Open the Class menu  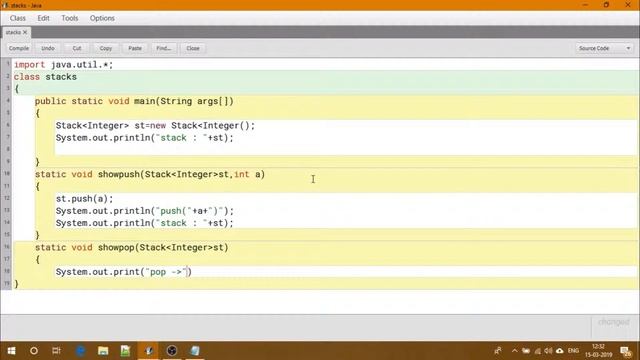tap(18, 18)
